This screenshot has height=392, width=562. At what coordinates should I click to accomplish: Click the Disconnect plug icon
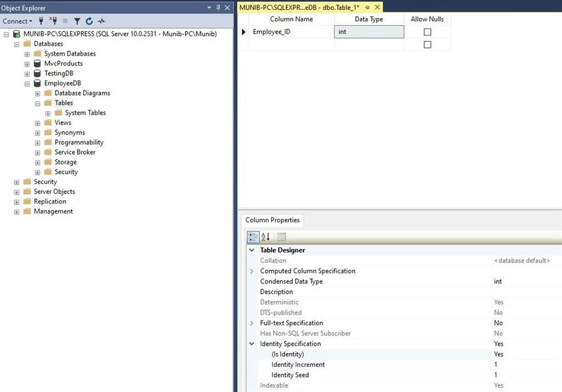pos(54,21)
